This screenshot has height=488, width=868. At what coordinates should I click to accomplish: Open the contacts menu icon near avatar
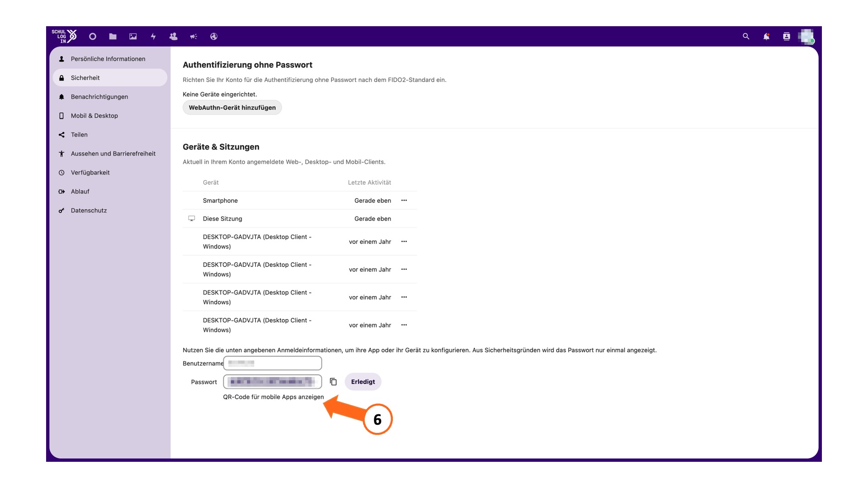point(787,37)
